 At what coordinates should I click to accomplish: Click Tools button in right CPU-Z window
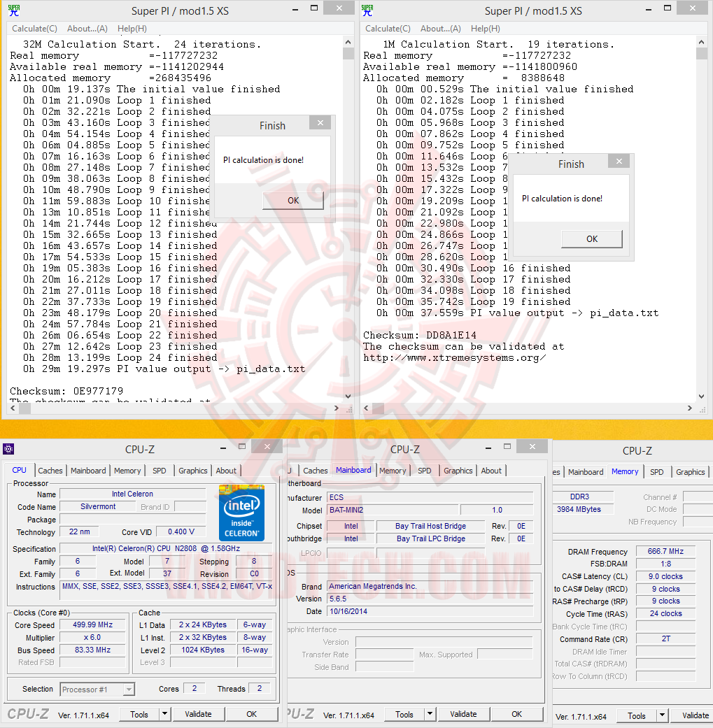pos(637,715)
